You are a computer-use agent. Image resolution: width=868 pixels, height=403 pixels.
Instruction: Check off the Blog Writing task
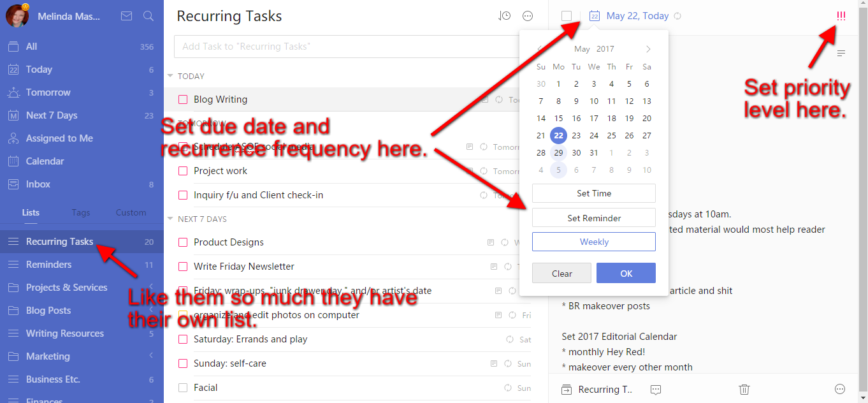(x=183, y=99)
